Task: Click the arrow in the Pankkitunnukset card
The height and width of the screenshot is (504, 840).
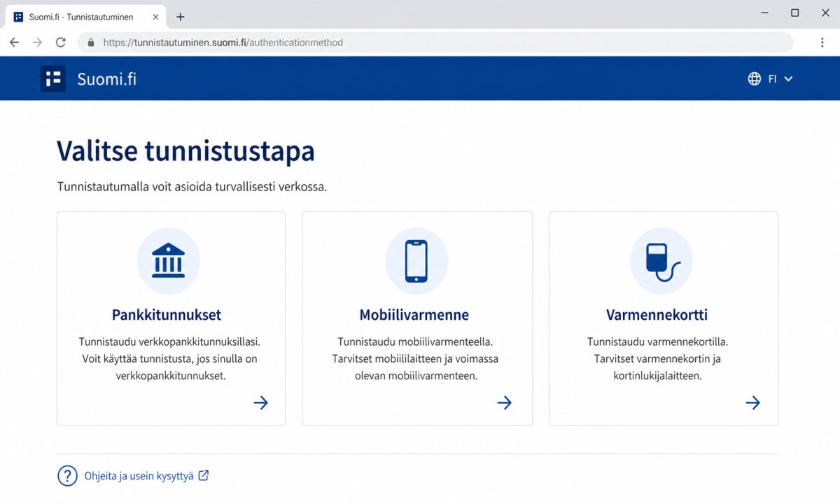Action: pos(260,402)
